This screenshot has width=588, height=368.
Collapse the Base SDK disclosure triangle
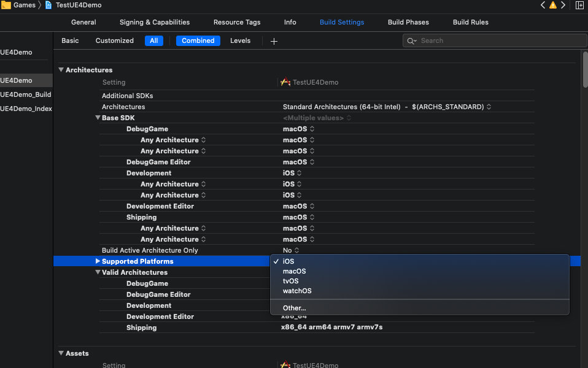tap(98, 118)
